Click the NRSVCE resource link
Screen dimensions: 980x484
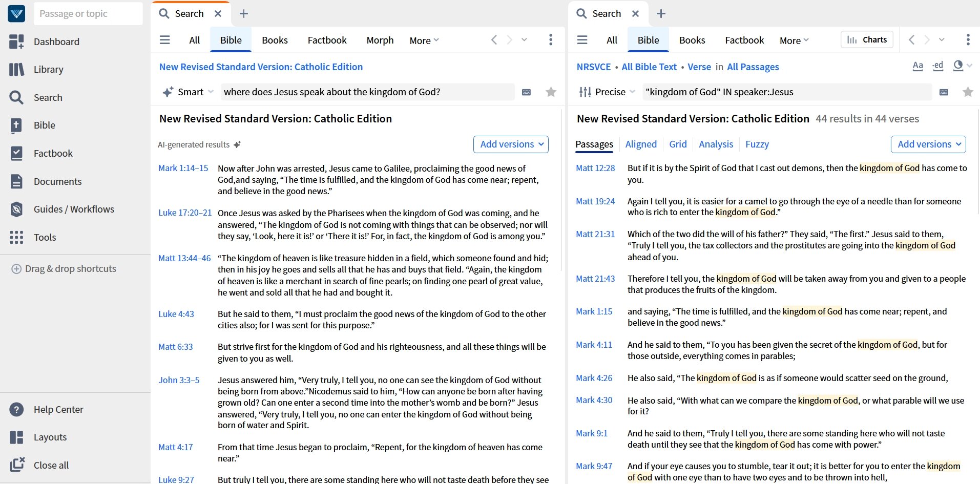point(594,67)
